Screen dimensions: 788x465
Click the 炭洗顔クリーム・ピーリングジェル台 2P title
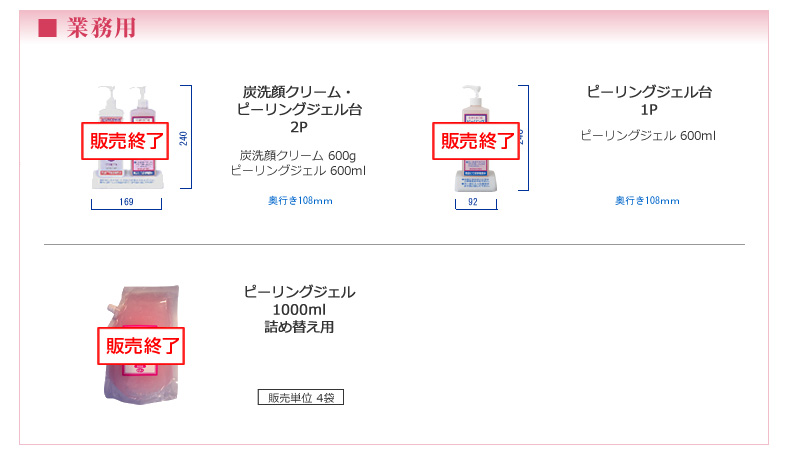point(299,110)
